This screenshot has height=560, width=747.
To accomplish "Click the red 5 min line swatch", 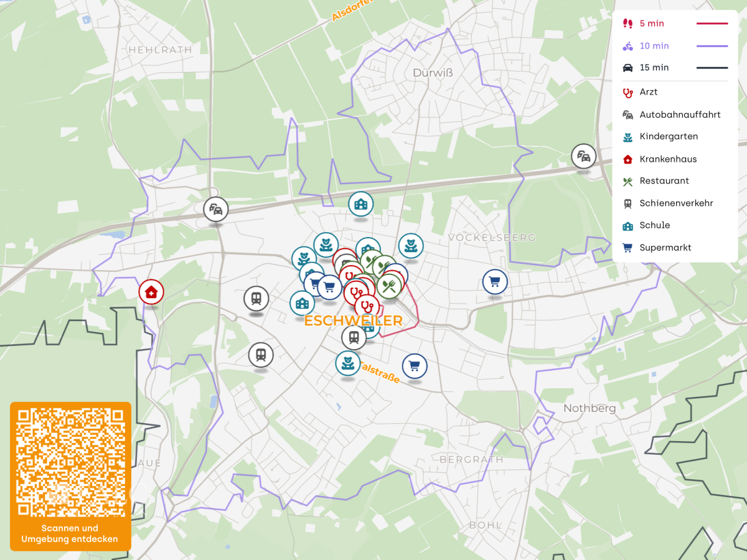I will click(x=712, y=24).
